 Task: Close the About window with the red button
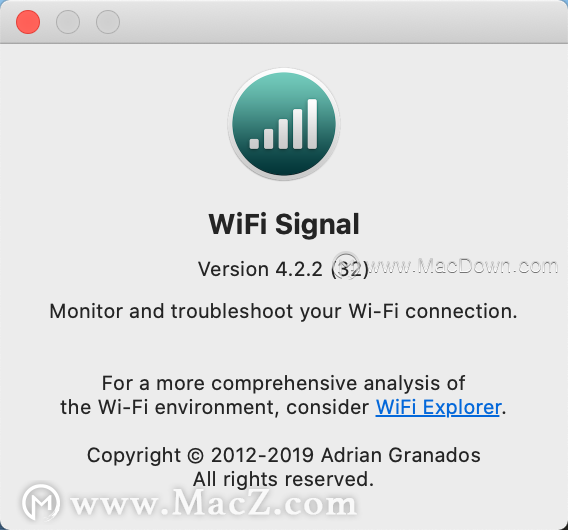click(28, 22)
